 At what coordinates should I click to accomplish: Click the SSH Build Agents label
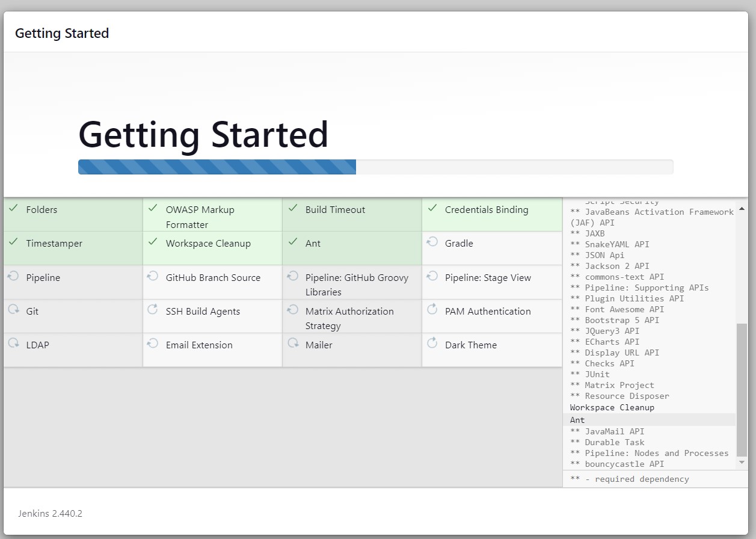(x=203, y=312)
